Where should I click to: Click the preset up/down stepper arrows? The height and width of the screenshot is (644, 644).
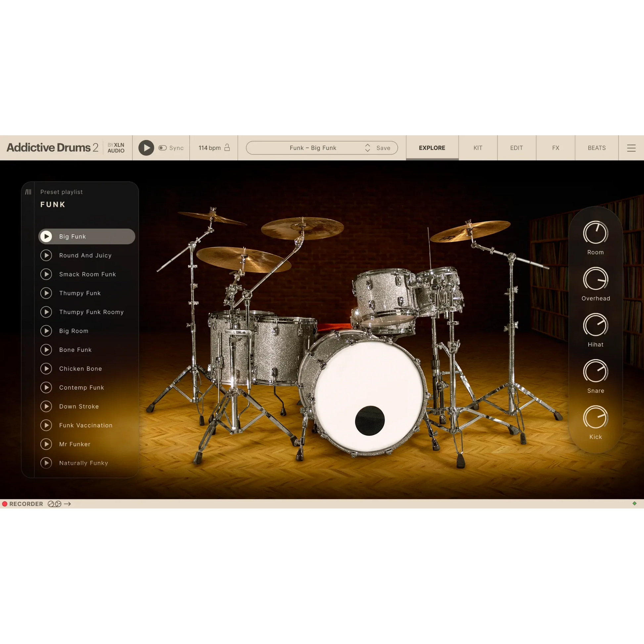click(x=367, y=148)
